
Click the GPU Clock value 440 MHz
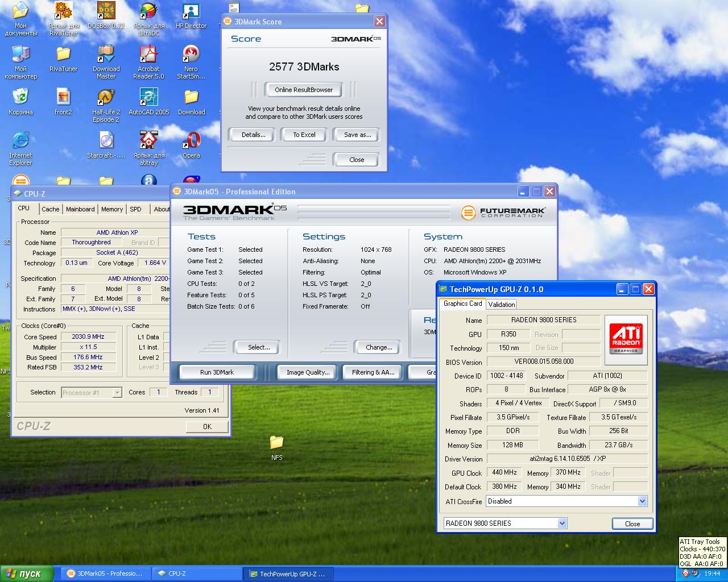point(504,473)
